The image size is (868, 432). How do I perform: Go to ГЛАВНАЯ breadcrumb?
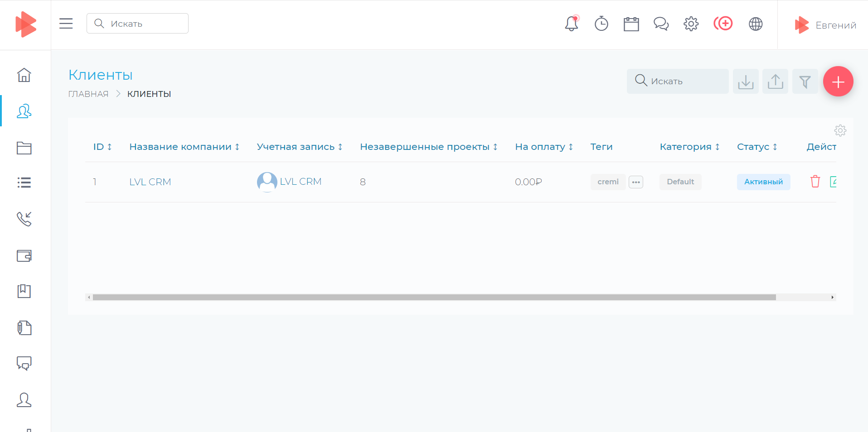pyautogui.click(x=88, y=94)
